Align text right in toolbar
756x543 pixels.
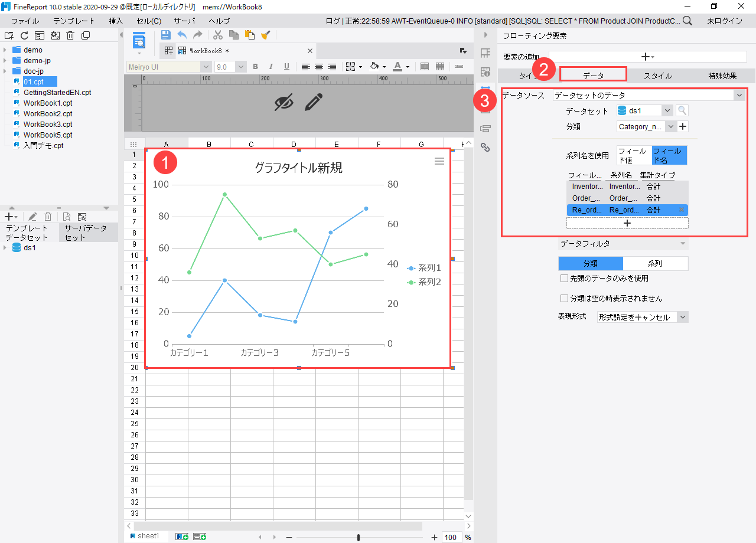(332, 67)
